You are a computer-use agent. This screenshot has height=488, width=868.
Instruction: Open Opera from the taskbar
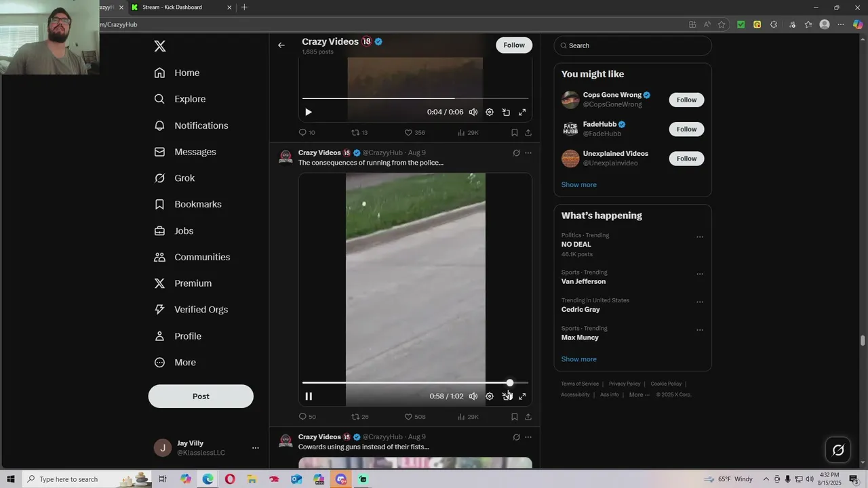[230, 479]
